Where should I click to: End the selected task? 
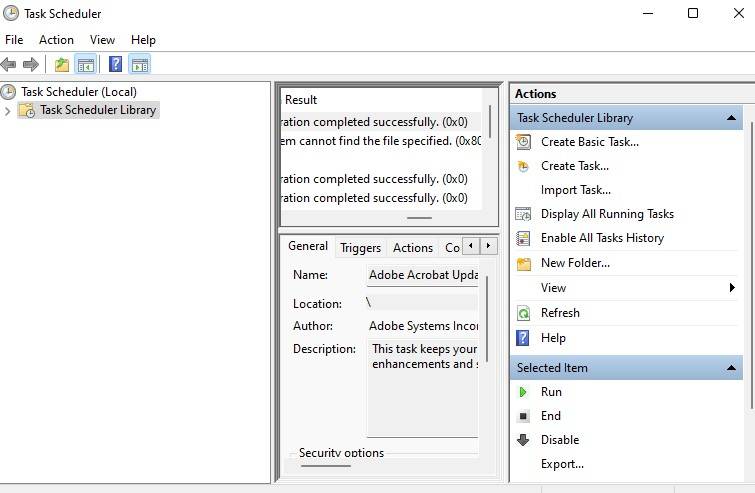coord(550,416)
